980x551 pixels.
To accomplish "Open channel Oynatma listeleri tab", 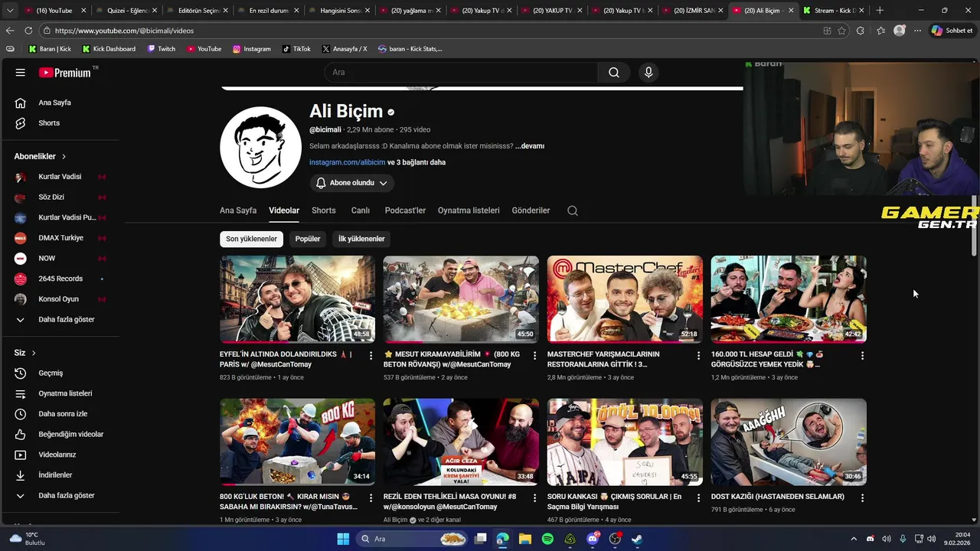I will (469, 210).
